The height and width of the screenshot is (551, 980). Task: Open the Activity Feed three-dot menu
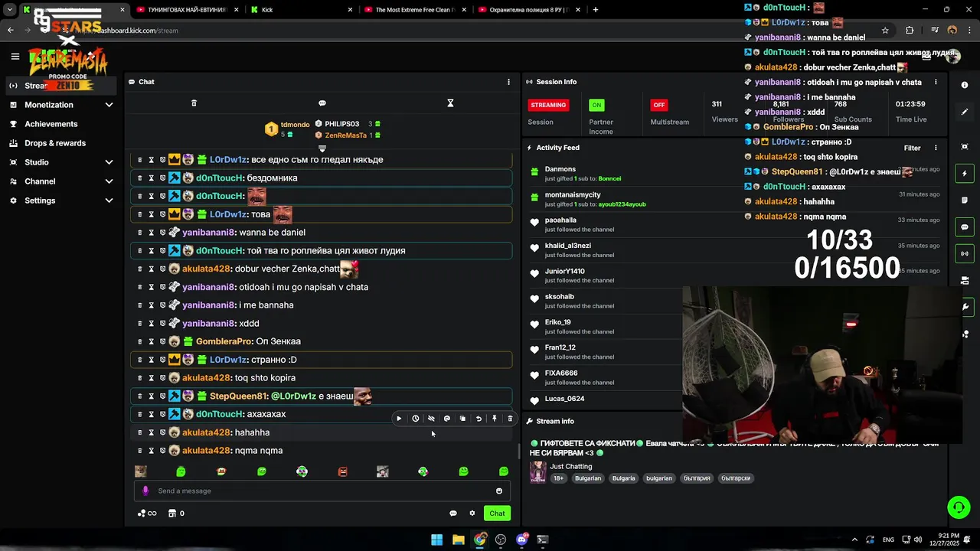[936, 148]
